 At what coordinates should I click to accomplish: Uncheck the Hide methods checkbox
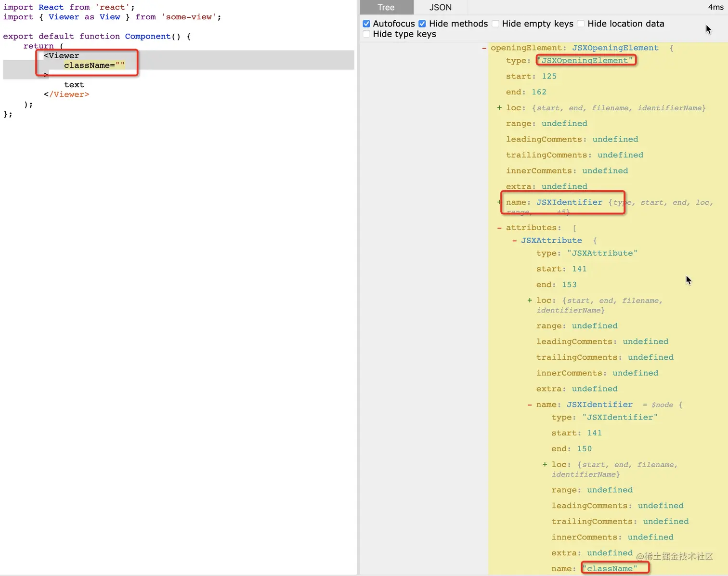point(422,24)
